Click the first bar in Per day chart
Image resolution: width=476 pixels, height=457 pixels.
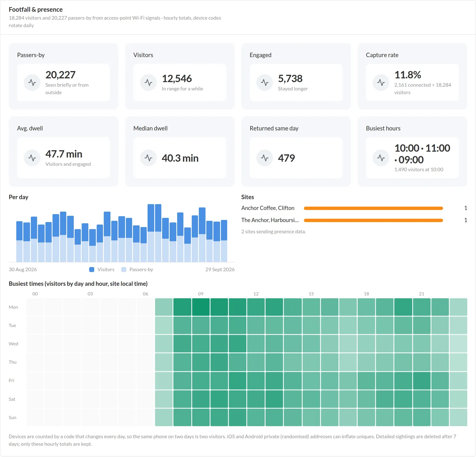19,242
